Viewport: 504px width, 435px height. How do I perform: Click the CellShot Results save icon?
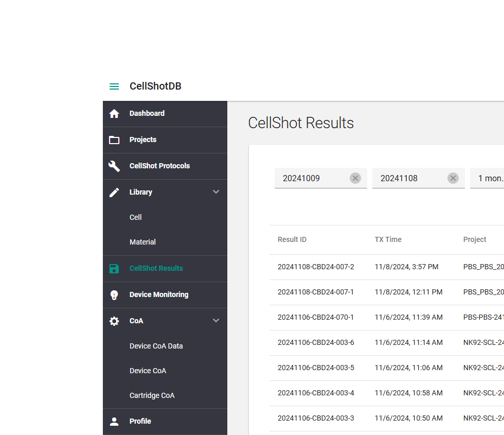tap(114, 269)
